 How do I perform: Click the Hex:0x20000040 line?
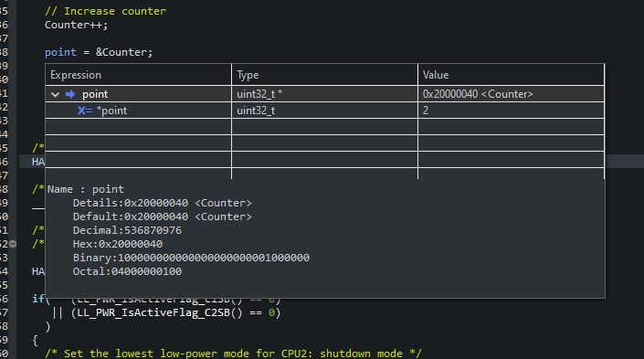coord(118,244)
